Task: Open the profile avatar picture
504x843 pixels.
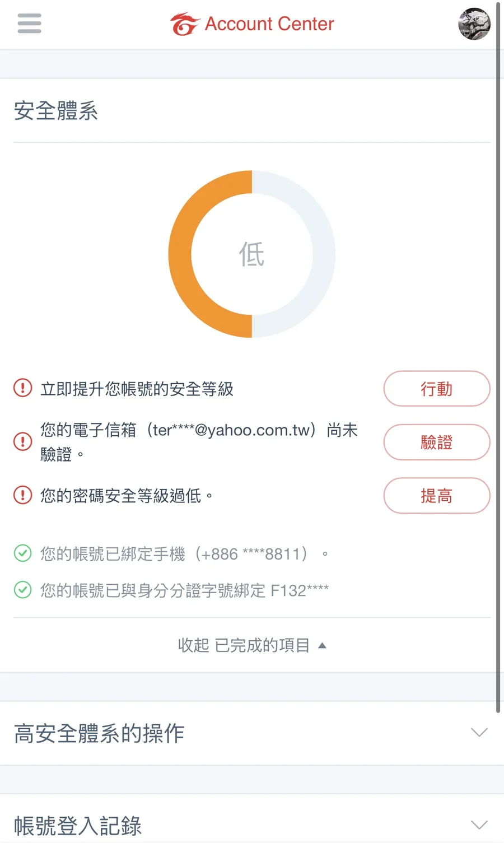Action: pyautogui.click(x=474, y=24)
